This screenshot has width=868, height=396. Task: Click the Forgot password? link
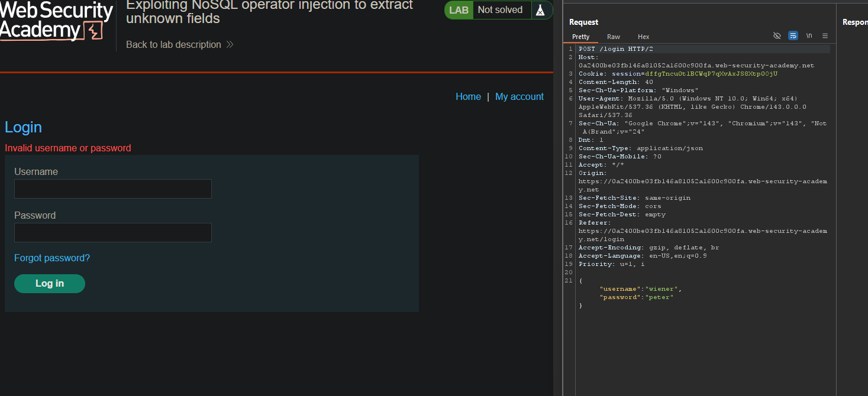pos(52,258)
